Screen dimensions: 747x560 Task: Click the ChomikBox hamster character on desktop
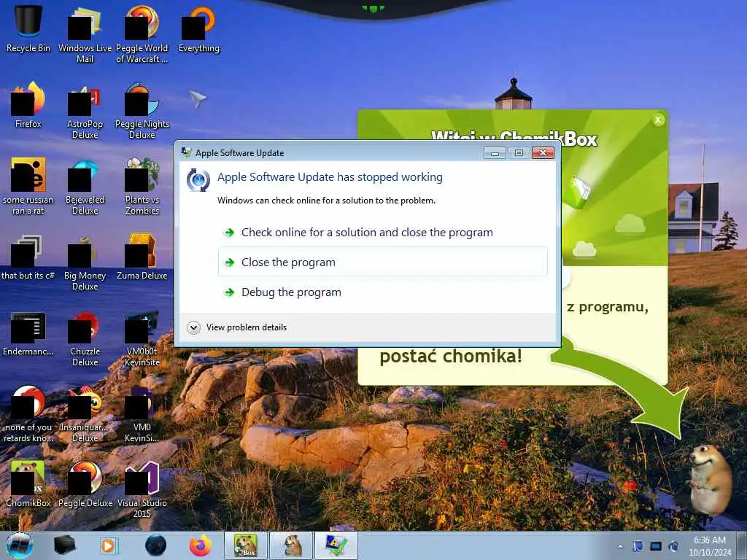point(709,480)
